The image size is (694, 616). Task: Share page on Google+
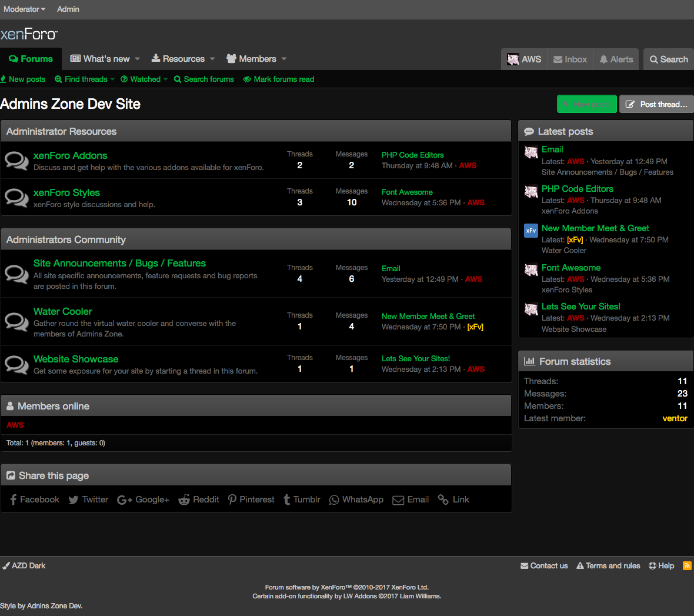[x=143, y=500]
